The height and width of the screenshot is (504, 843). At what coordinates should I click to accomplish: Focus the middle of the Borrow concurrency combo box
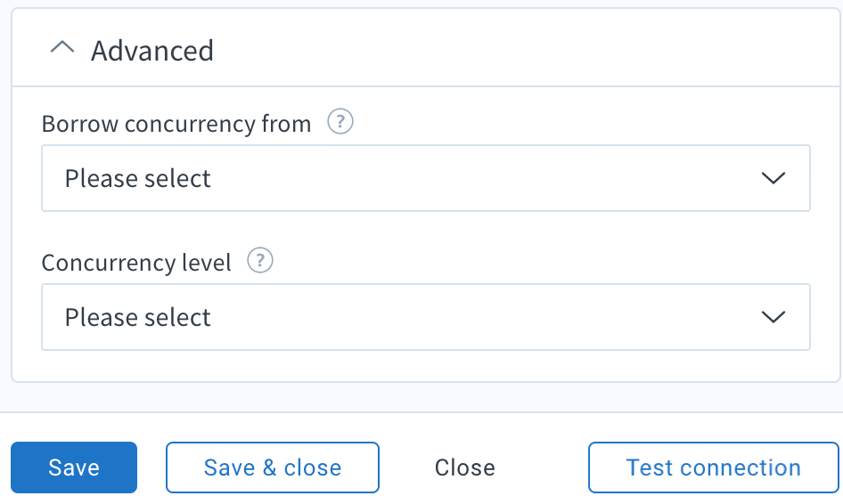pyautogui.click(x=426, y=178)
